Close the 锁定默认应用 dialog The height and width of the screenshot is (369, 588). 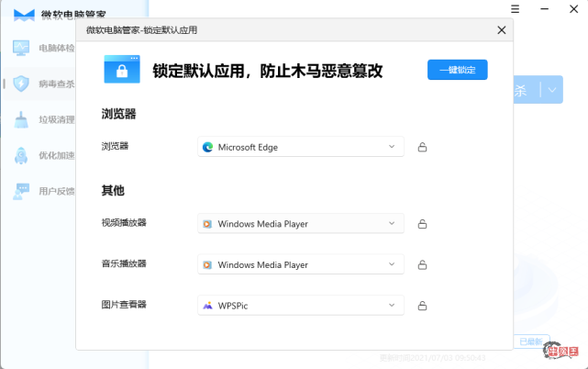click(x=502, y=30)
